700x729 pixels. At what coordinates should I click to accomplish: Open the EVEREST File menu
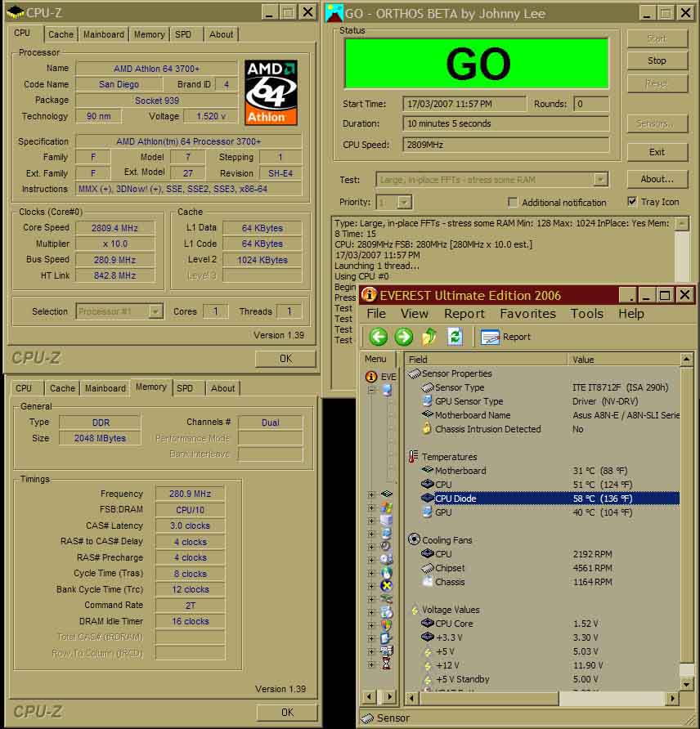tap(376, 313)
